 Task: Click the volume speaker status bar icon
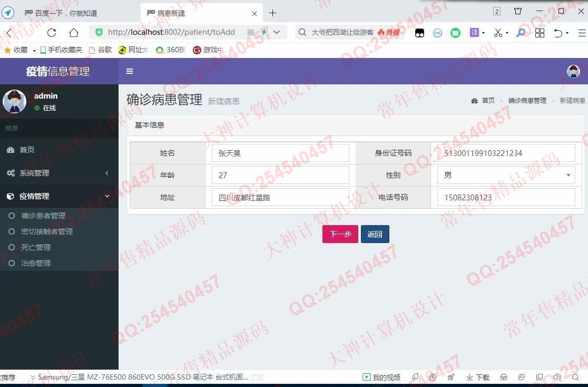pyautogui.click(x=557, y=377)
